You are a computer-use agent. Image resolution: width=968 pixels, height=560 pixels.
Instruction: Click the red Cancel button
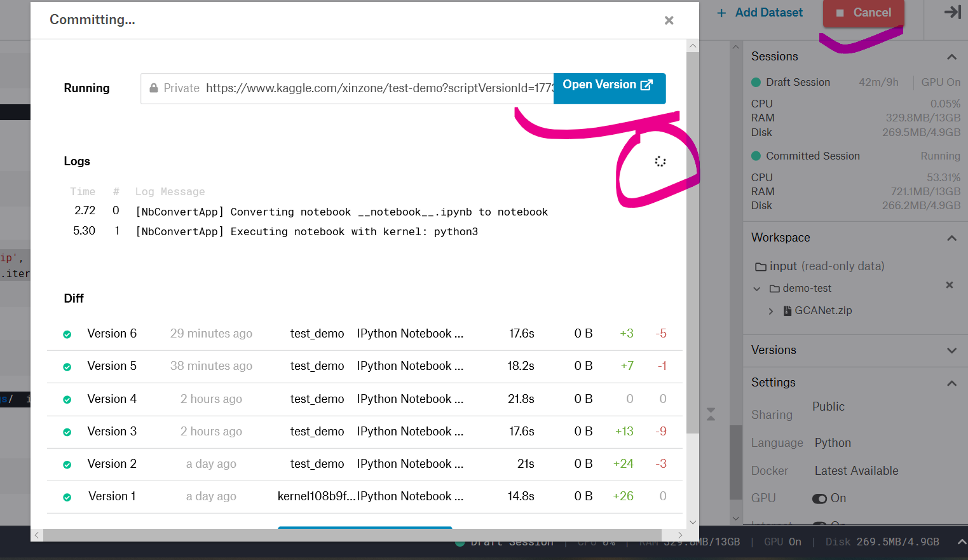coord(863,13)
